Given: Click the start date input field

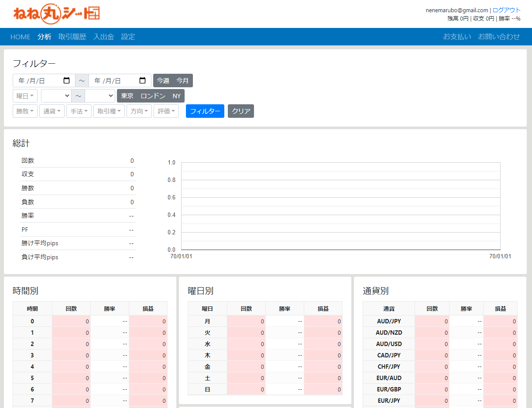Looking at the screenshot, I should coord(44,81).
